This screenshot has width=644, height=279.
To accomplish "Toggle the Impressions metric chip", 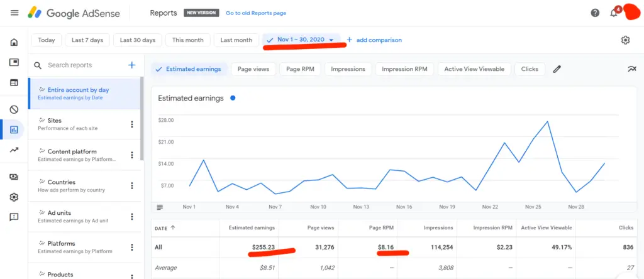I will click(348, 69).
